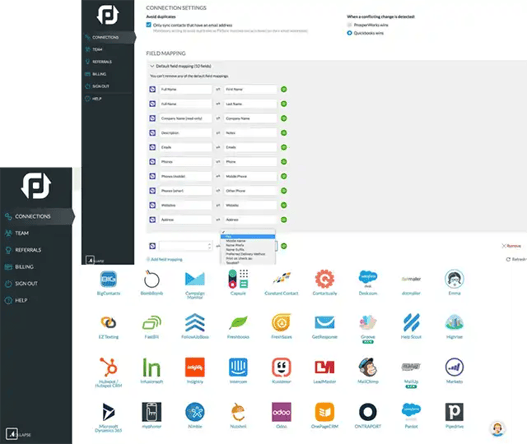
Task: Click the red 'Remove' link
Action: tap(511, 246)
